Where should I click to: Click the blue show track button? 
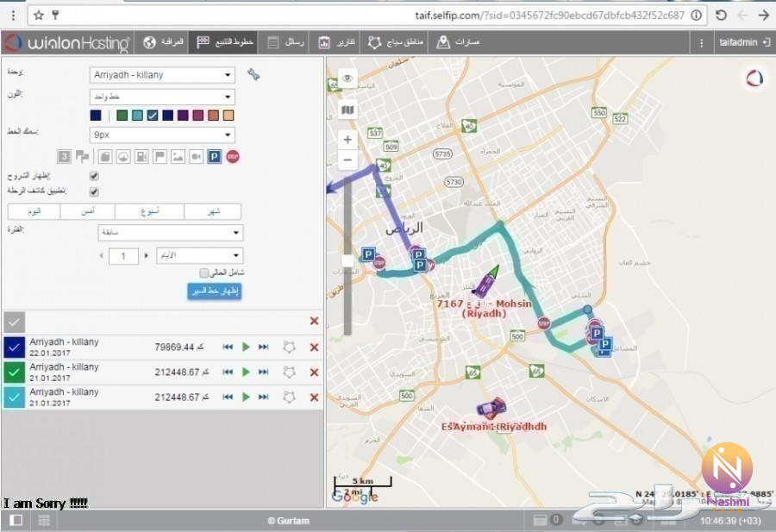pyautogui.click(x=214, y=291)
